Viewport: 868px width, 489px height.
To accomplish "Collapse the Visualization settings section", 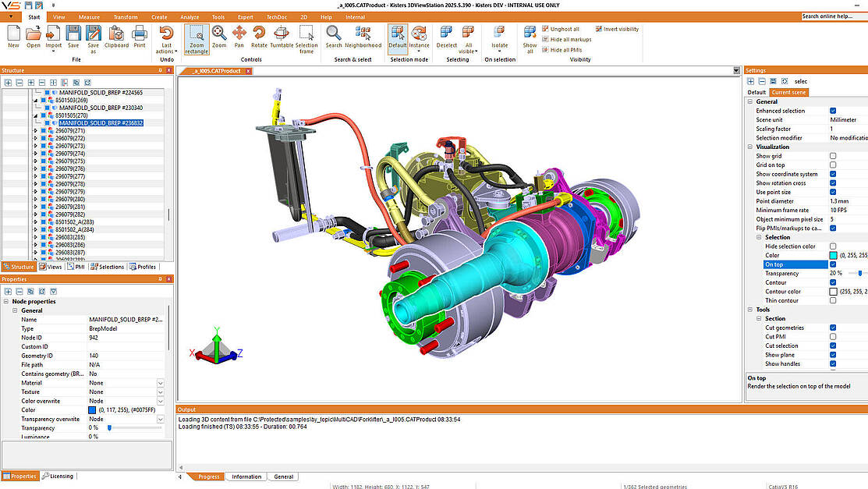I will pyautogui.click(x=750, y=147).
